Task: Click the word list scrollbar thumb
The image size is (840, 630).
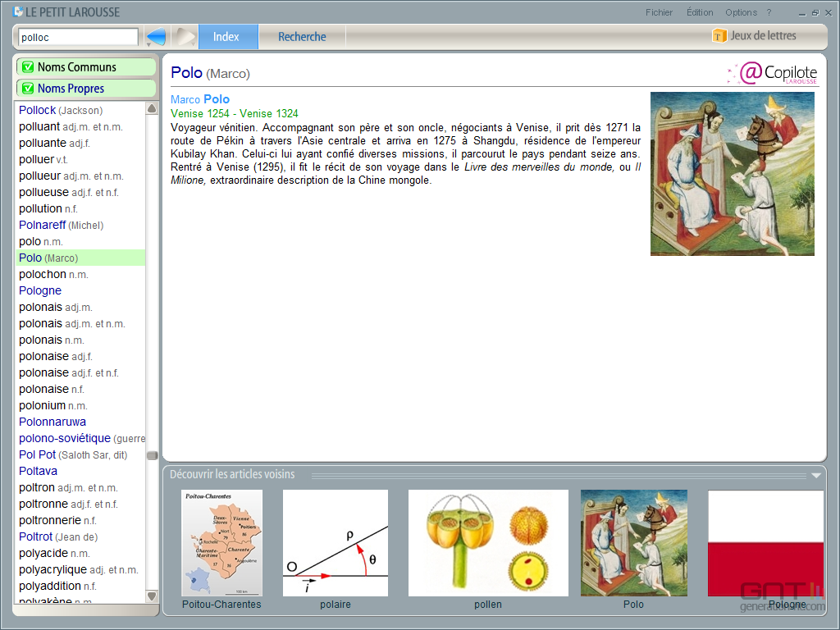Action: tap(152, 456)
